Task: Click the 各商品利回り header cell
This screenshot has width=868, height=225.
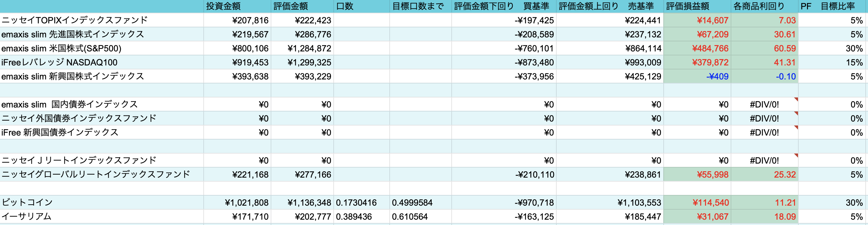Action: click(x=765, y=6)
